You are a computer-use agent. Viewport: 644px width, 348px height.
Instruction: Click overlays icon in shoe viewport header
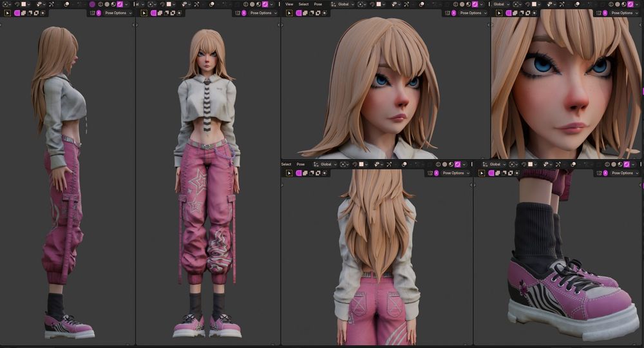tap(573, 164)
